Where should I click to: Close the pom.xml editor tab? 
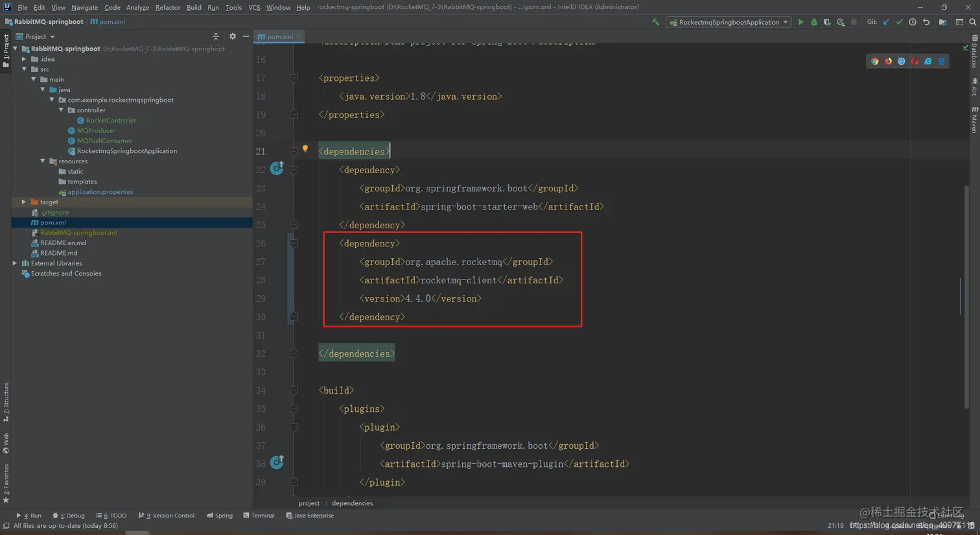coord(299,36)
